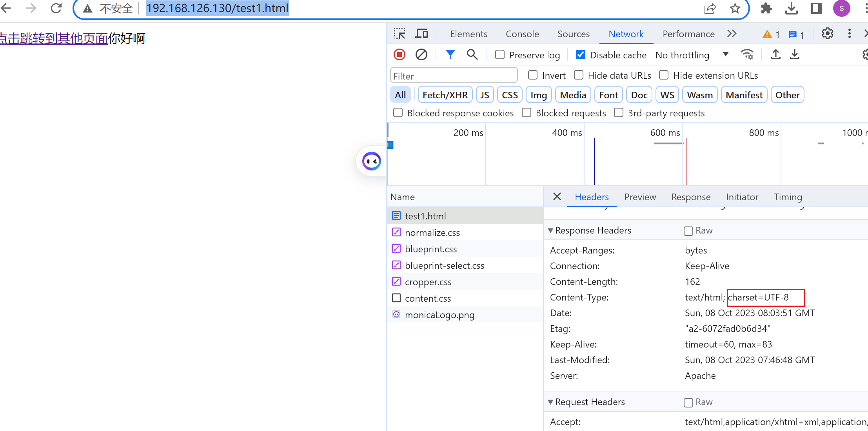Show more DevTools tabs chevron

[732, 34]
